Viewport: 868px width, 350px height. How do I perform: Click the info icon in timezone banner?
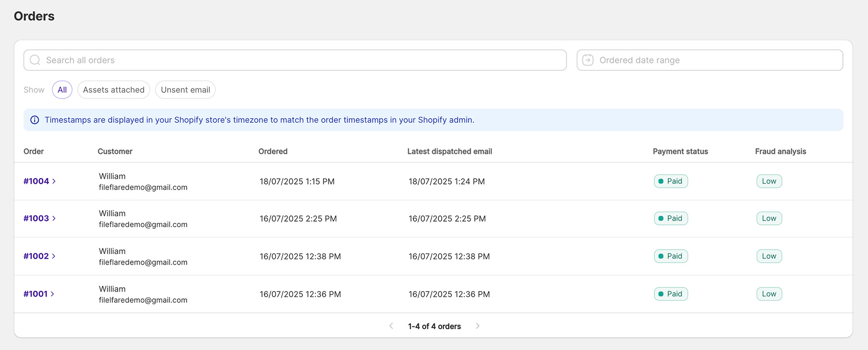tap(35, 120)
